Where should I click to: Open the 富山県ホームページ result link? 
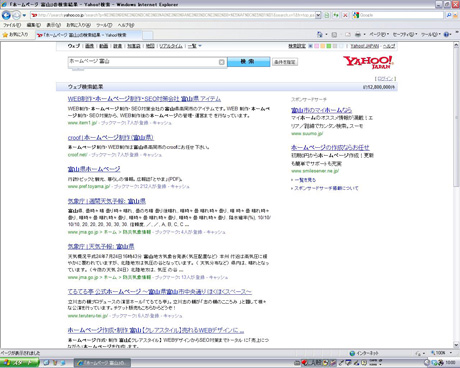pos(94,169)
